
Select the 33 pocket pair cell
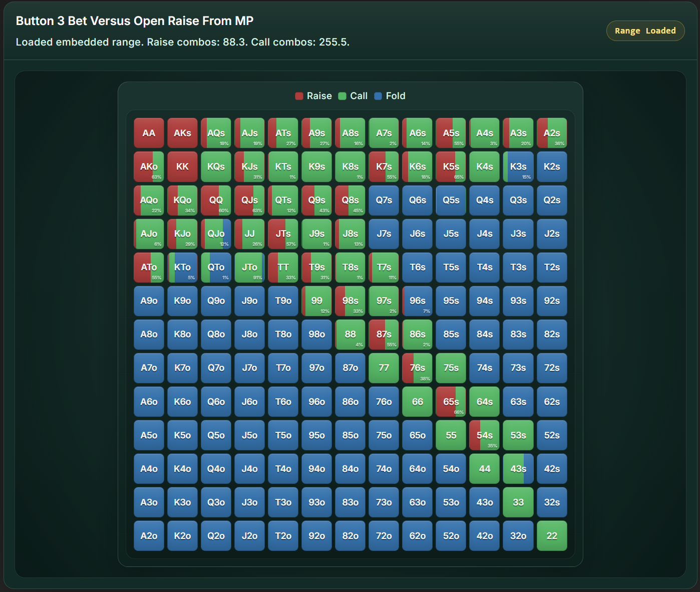click(x=518, y=502)
